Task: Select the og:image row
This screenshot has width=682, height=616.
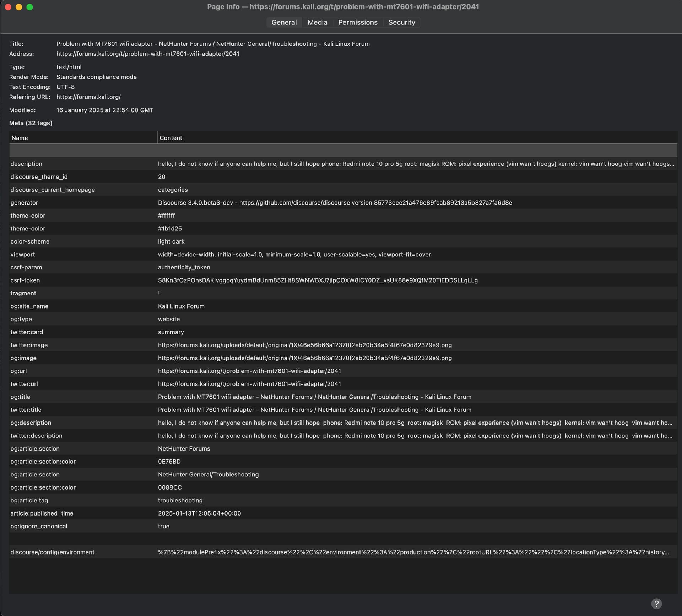Action: 343,358
